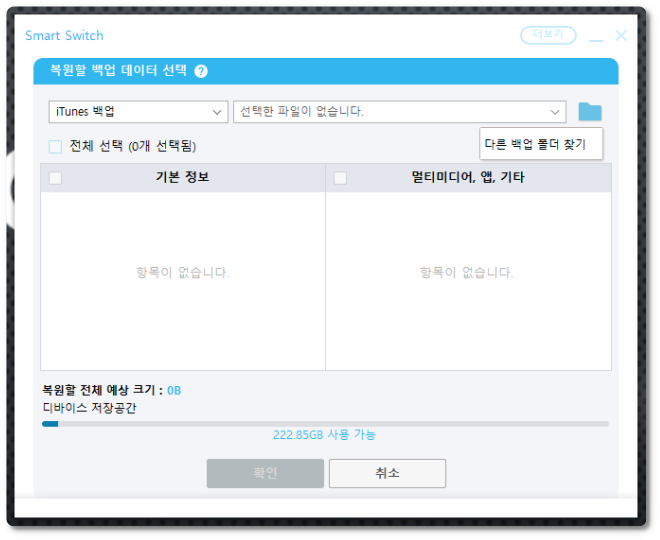Click the 디바이스 저장공간 usage bar

pyautogui.click(x=325, y=424)
